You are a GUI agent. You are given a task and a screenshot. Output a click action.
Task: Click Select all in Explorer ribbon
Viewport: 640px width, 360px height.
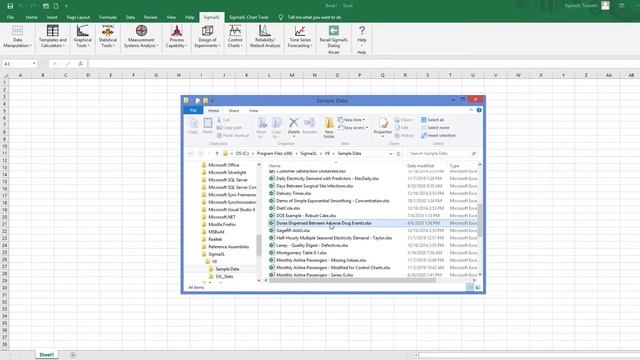click(432, 120)
